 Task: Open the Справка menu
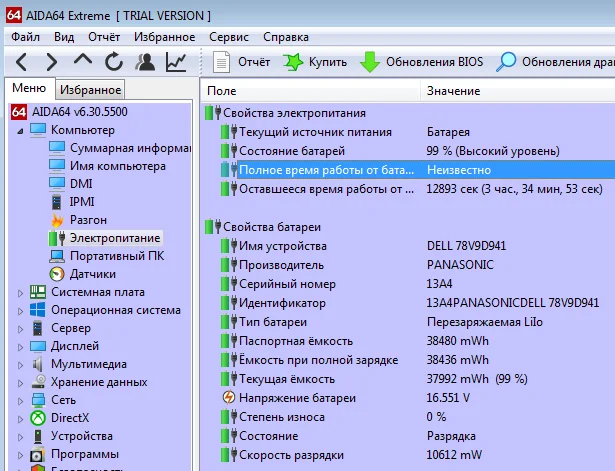[x=286, y=37]
